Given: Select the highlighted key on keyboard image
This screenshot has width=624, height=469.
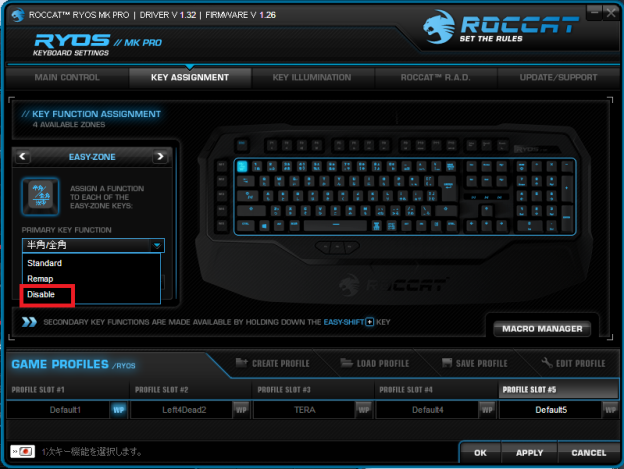Looking at the screenshot, I should coord(242,166).
